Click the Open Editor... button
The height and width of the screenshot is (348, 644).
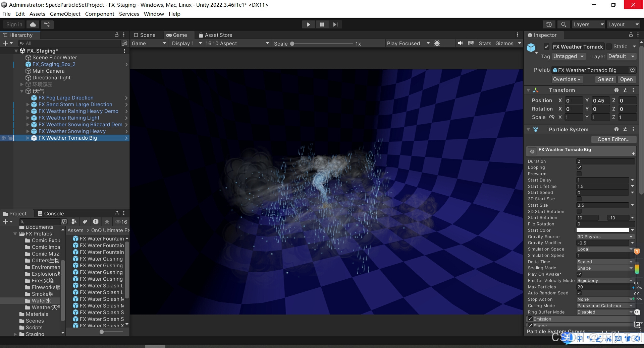(613, 139)
